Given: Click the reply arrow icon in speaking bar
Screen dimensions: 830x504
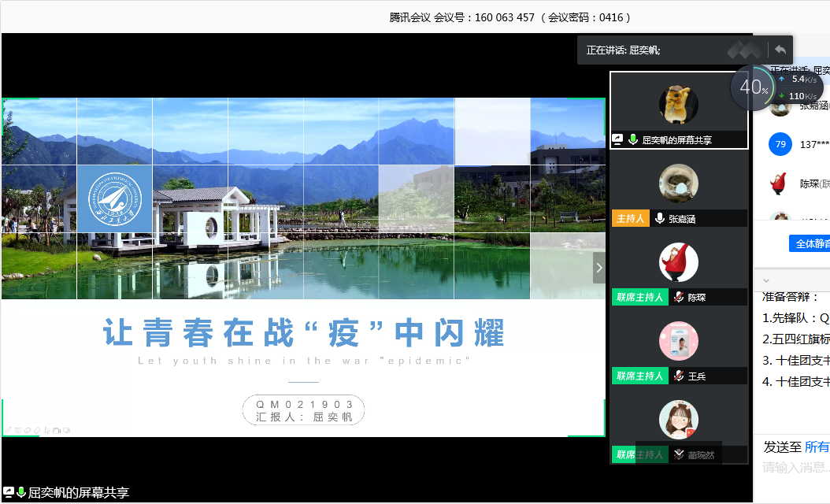Looking at the screenshot, I should pos(780,50).
